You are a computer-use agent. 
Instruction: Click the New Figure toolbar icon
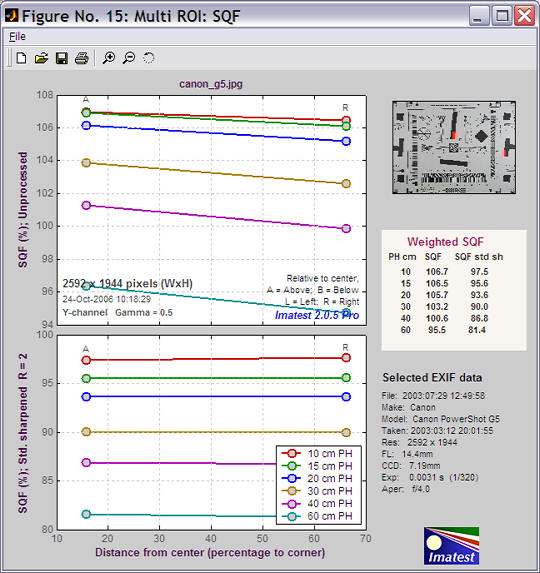22,58
